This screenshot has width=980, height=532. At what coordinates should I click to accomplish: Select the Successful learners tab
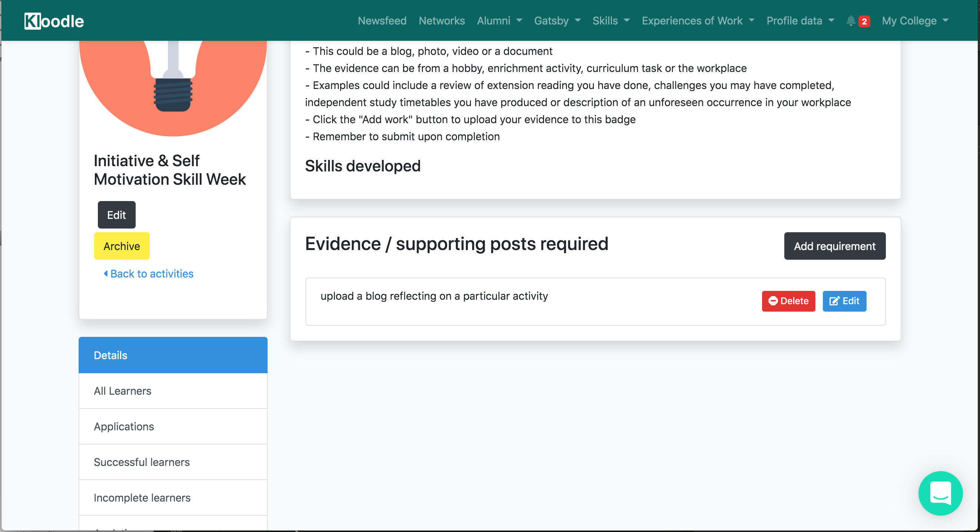click(173, 462)
